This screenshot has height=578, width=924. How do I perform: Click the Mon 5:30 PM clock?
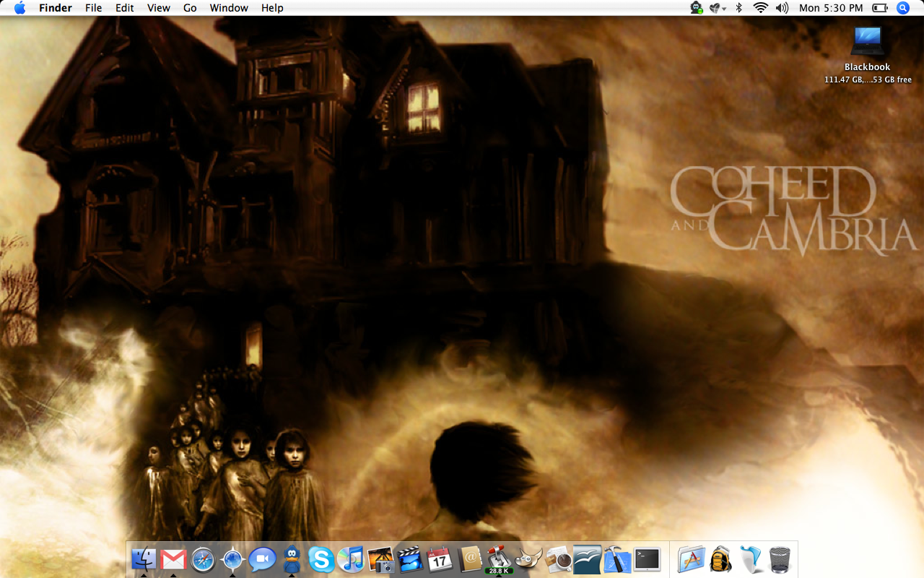coord(831,8)
